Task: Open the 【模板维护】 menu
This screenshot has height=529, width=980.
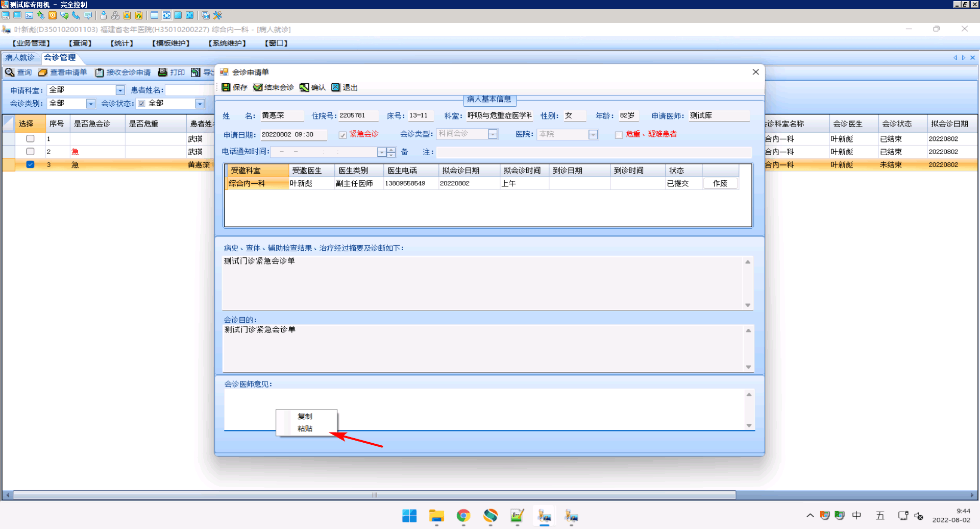Action: point(171,43)
